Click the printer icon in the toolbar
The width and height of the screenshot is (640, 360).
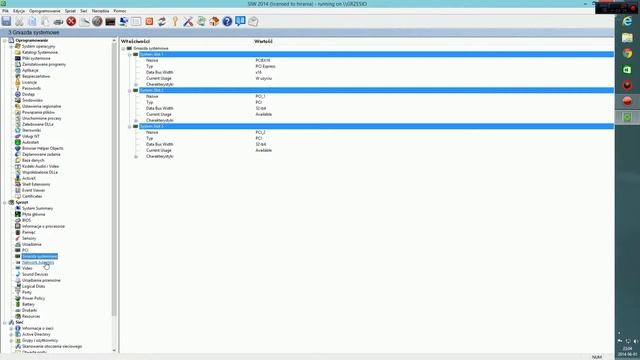(58, 22)
